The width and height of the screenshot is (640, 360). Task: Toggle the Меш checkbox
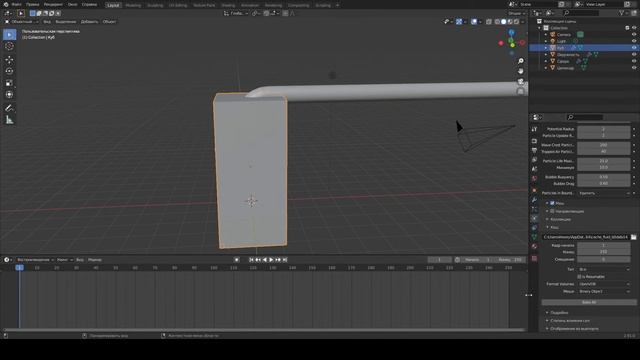click(x=552, y=203)
